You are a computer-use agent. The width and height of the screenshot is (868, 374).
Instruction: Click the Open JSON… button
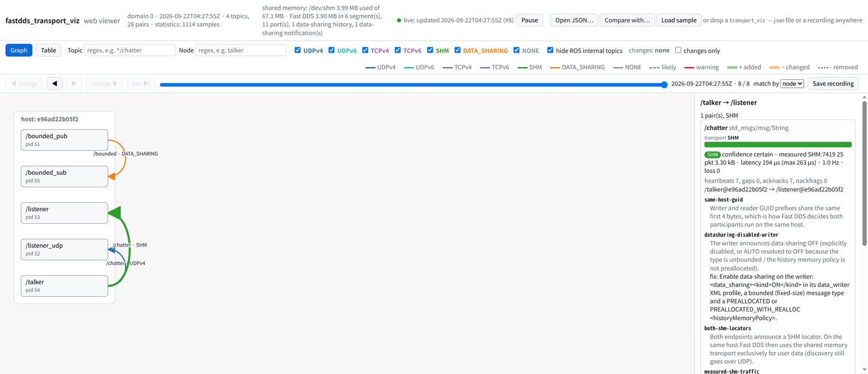pyautogui.click(x=574, y=20)
